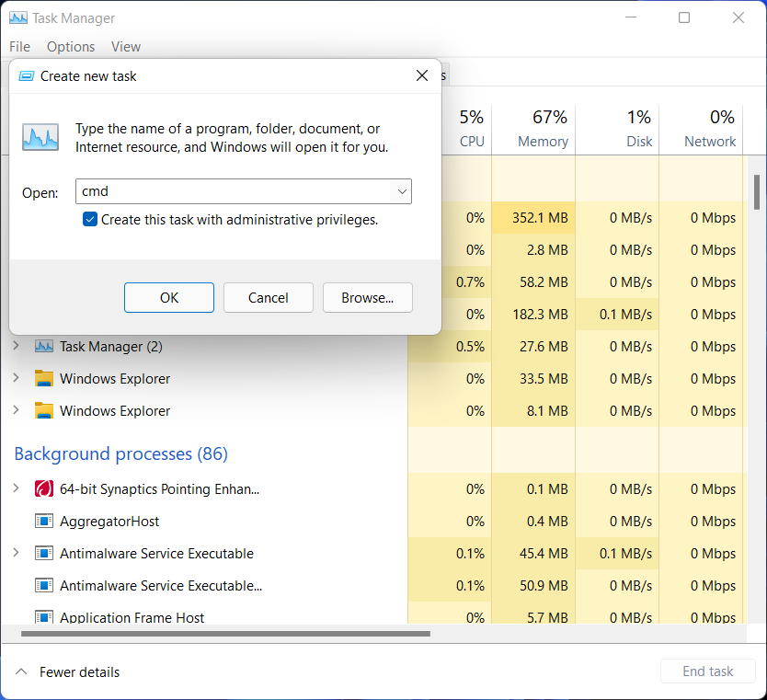Collapse view with Fewer details
The height and width of the screenshot is (700, 767).
tap(67, 672)
